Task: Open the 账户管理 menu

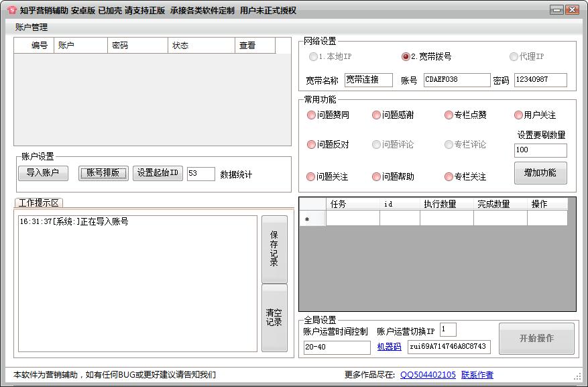Action: [x=32, y=27]
